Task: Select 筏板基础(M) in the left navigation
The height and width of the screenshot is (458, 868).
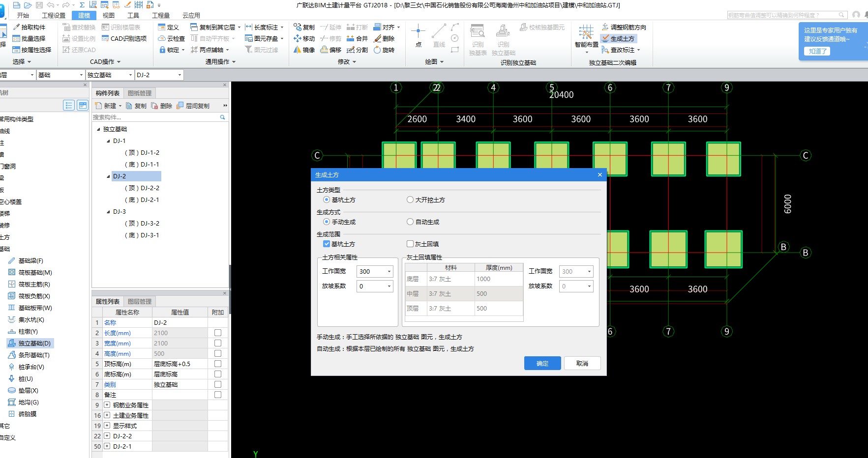Action: pyautogui.click(x=30, y=272)
